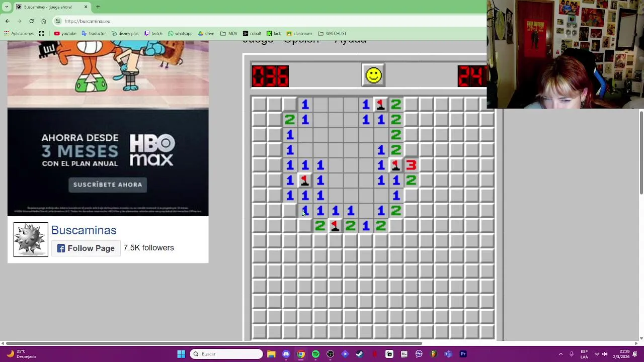Click the 036 mine counter display

point(270,76)
